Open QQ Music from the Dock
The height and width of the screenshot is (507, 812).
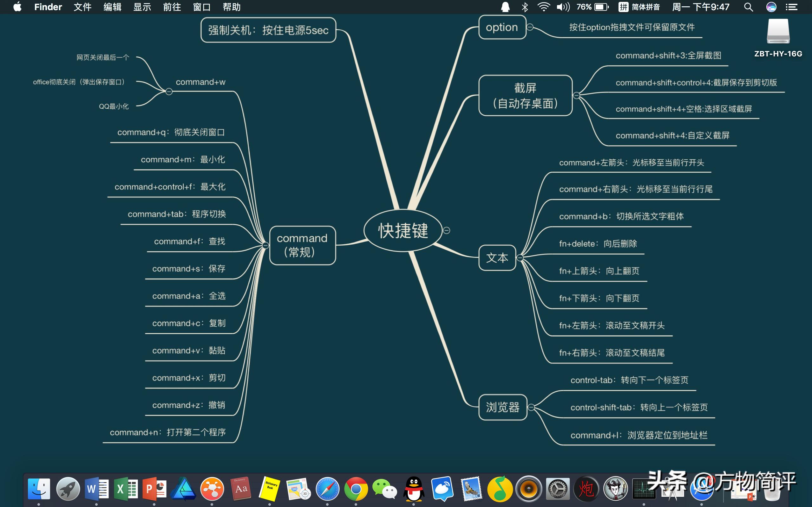click(500, 489)
